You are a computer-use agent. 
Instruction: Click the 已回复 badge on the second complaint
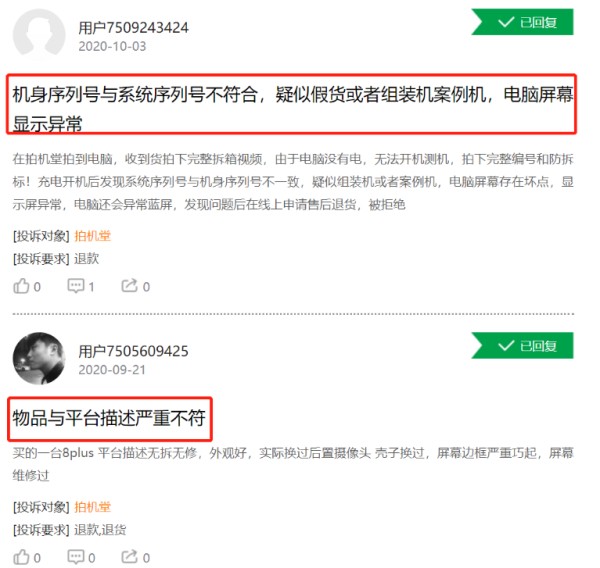(x=522, y=346)
